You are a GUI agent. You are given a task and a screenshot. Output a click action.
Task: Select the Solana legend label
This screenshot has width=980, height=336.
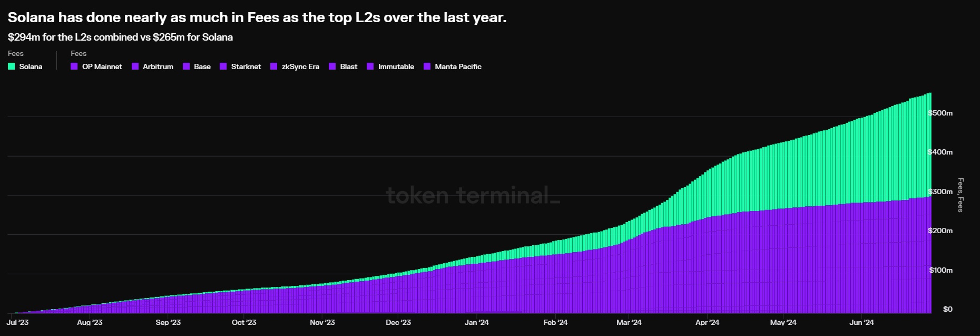(31, 66)
